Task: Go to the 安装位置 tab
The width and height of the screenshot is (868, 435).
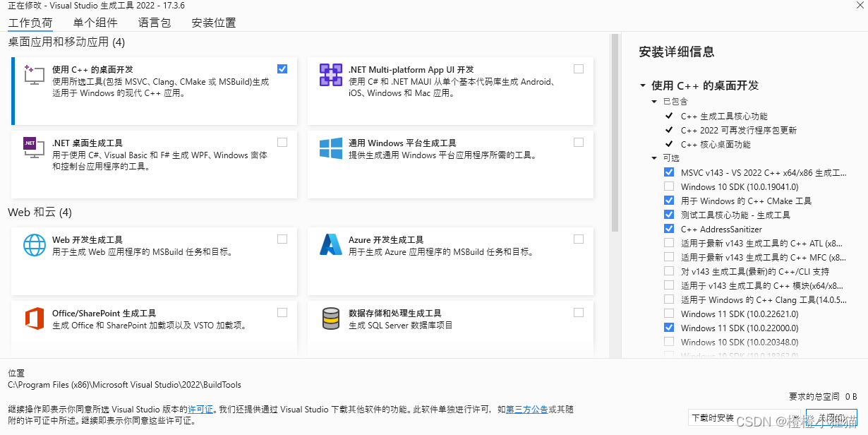Action: pos(214,23)
